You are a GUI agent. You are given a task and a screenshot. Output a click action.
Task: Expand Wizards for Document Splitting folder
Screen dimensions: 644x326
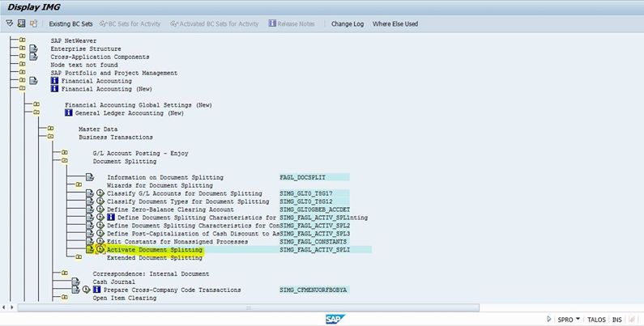tap(79, 184)
